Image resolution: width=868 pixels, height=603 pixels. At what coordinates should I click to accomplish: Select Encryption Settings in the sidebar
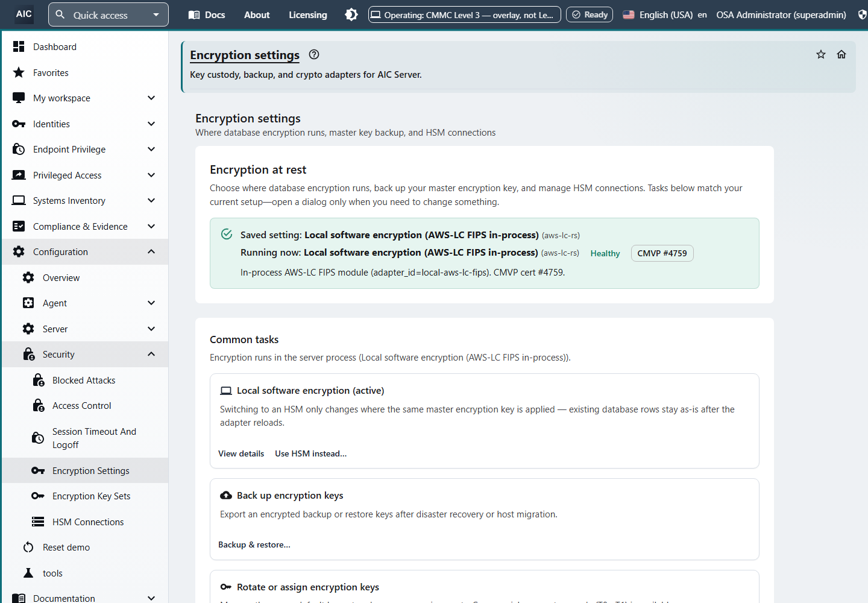click(85, 470)
